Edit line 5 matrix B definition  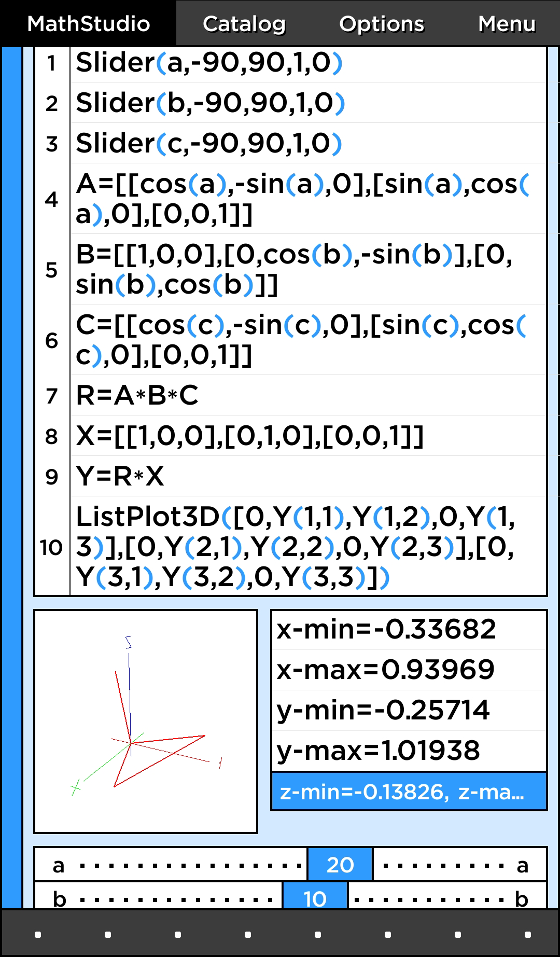click(x=308, y=269)
